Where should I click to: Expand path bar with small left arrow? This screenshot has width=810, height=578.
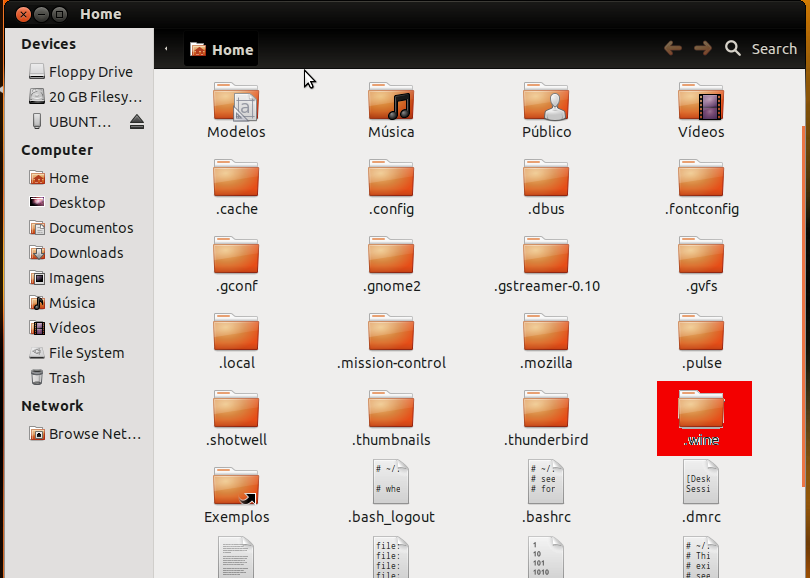coord(166,49)
